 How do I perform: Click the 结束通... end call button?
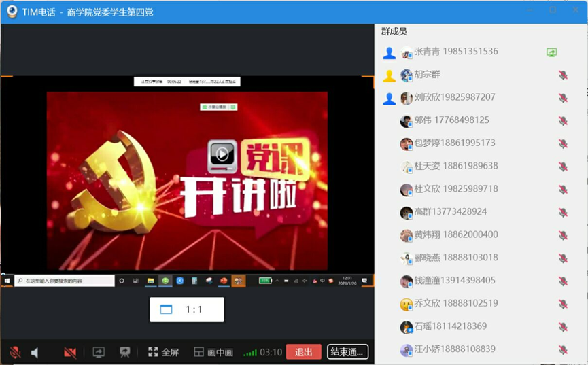tap(347, 352)
